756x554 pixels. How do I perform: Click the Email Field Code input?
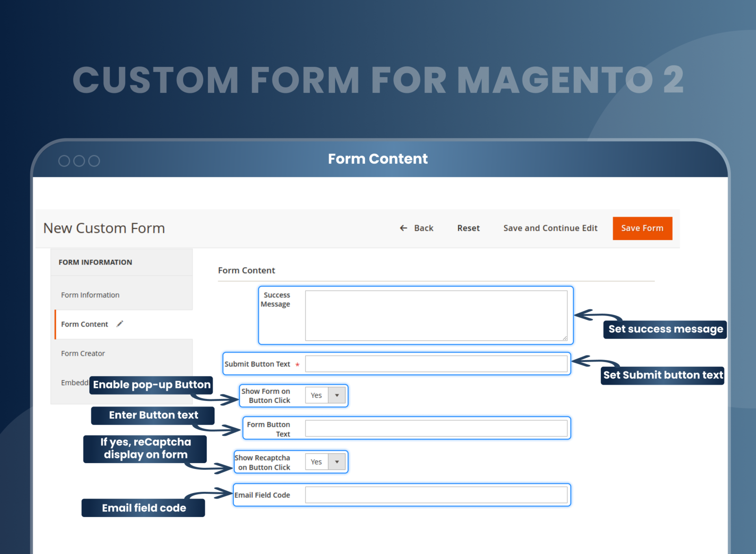(436, 495)
